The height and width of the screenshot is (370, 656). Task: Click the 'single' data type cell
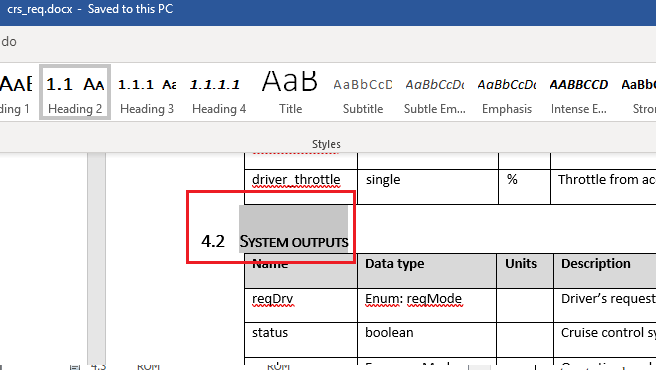428,187
